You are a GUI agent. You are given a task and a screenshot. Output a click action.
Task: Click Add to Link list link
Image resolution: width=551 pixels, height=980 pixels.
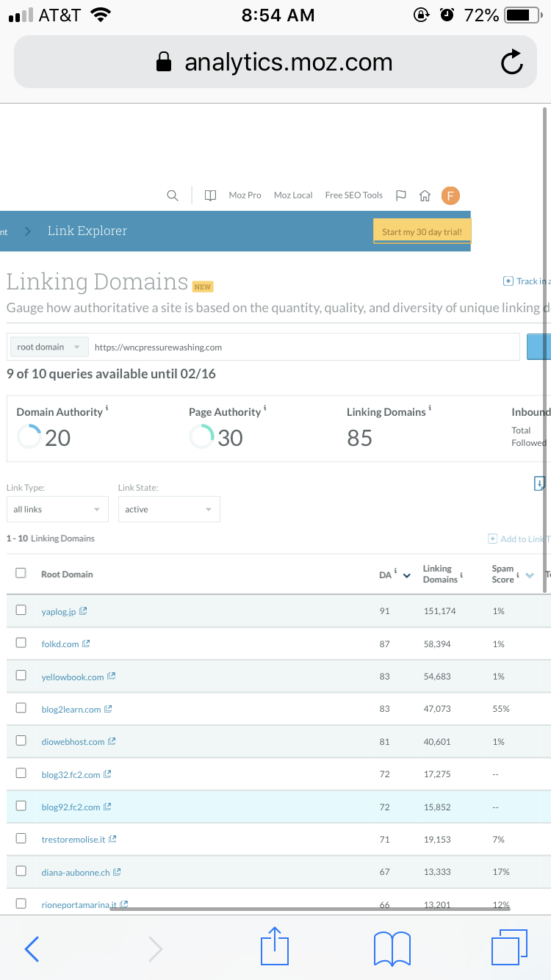[519, 539]
